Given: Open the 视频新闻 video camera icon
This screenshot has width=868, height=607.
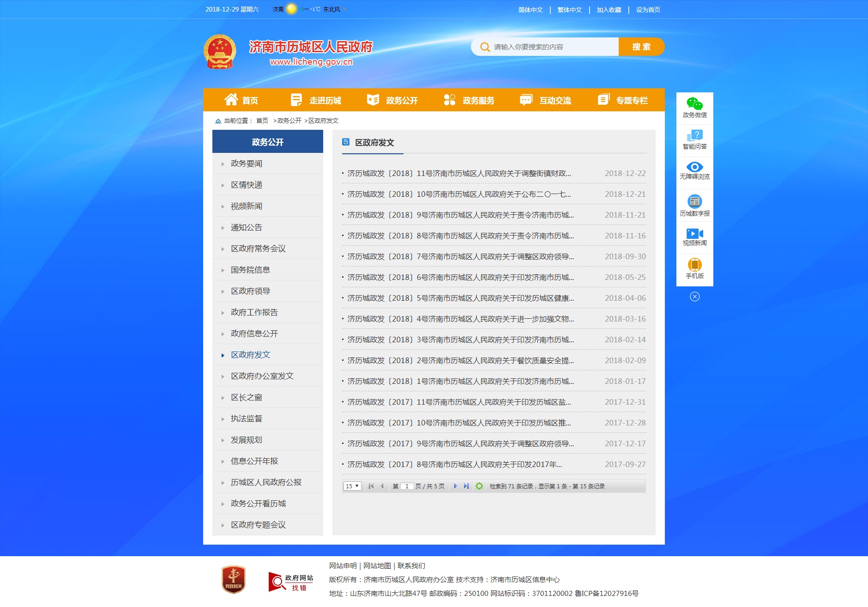Looking at the screenshot, I should 694,234.
